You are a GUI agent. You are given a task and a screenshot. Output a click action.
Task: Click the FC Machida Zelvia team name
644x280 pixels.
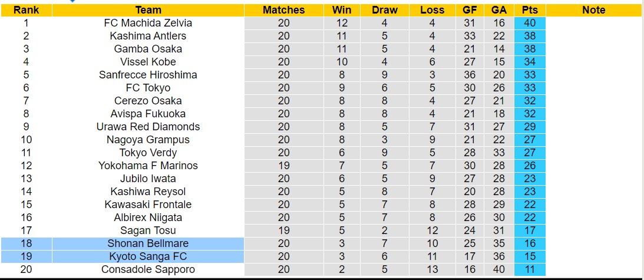tap(148, 23)
